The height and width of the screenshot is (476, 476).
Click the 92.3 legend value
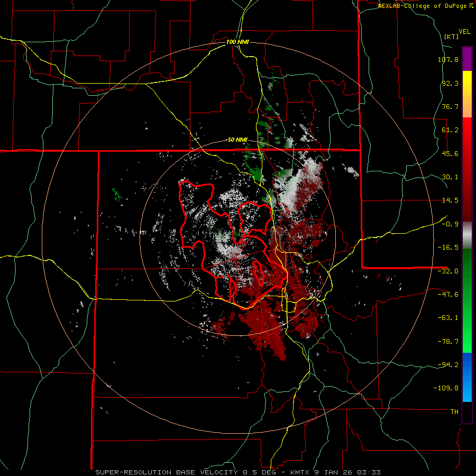pos(450,83)
